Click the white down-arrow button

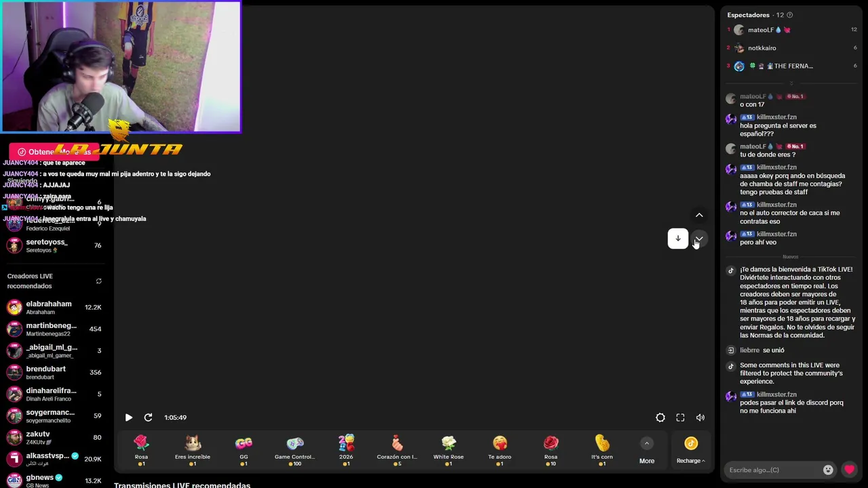(x=677, y=239)
